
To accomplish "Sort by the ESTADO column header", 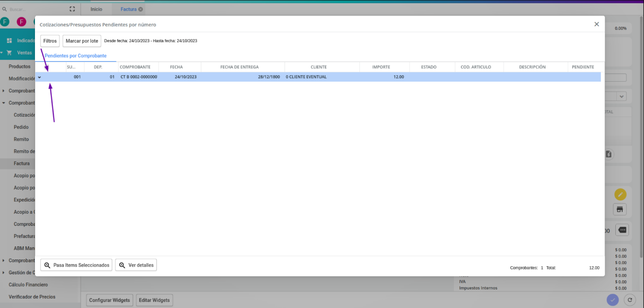I will [x=429, y=67].
